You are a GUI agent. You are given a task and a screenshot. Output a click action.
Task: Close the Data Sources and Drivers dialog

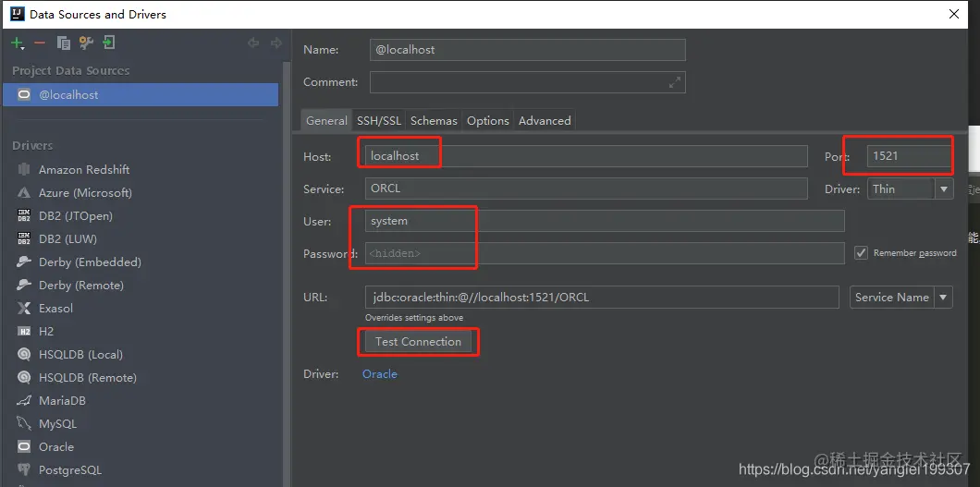(954, 14)
